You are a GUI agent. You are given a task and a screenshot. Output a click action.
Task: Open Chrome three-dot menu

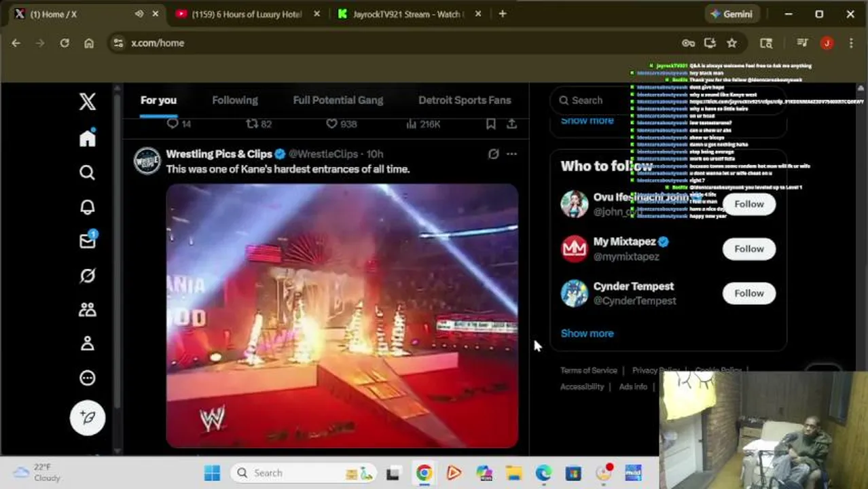[x=851, y=43]
